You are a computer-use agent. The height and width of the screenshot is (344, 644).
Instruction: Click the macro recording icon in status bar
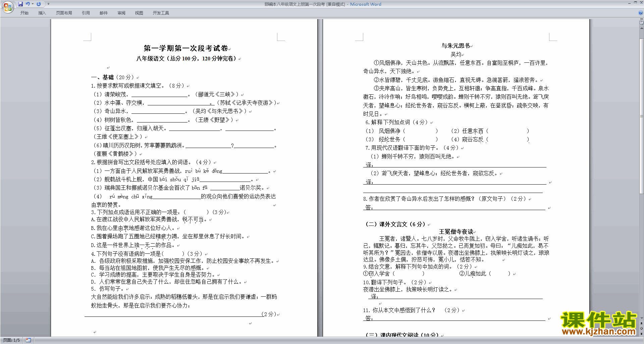[28, 340]
